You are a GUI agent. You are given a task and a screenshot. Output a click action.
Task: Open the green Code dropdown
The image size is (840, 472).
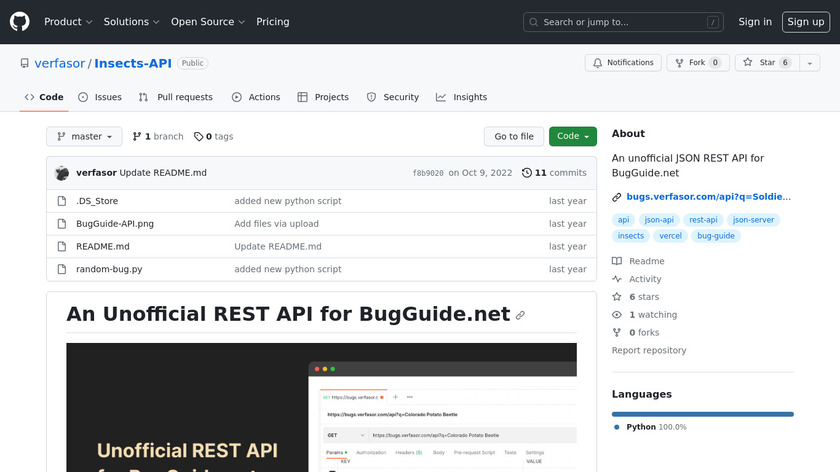[572, 136]
